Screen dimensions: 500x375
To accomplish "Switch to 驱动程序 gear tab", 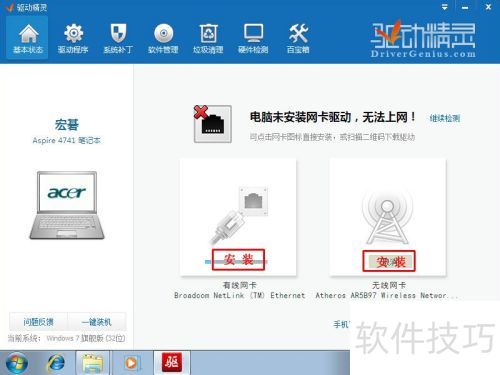I will click(73, 38).
